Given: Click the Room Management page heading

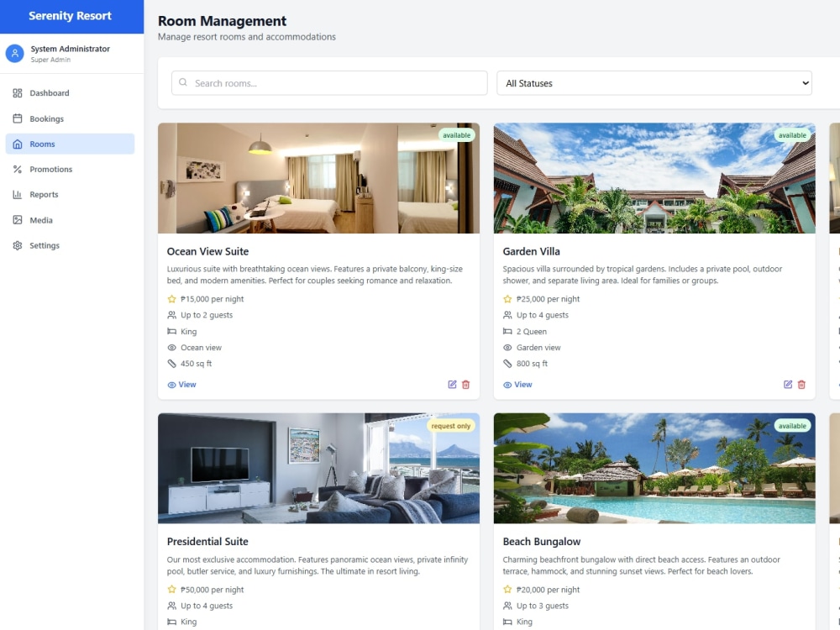Looking at the screenshot, I should click(223, 21).
